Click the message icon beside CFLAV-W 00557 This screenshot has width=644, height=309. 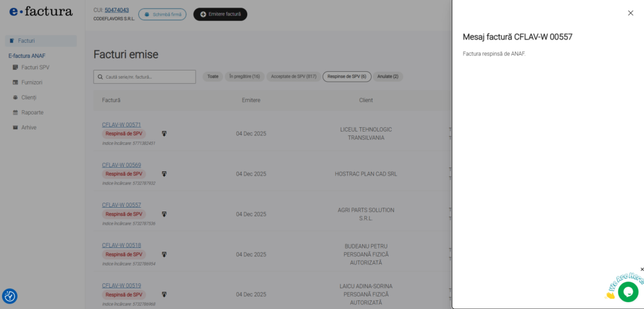(x=164, y=214)
